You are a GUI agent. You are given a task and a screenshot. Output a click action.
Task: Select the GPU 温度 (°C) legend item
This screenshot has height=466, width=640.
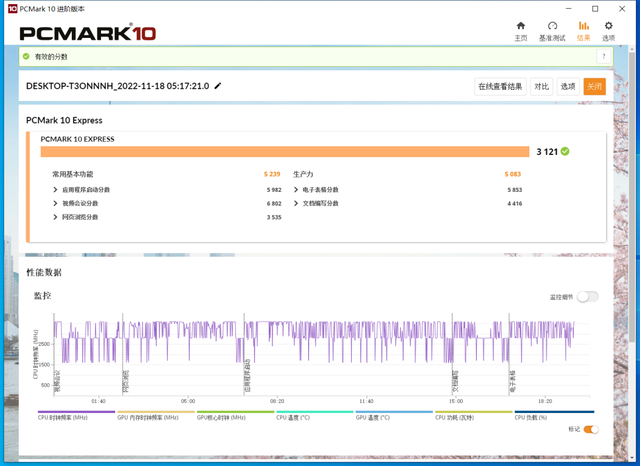(x=394, y=415)
